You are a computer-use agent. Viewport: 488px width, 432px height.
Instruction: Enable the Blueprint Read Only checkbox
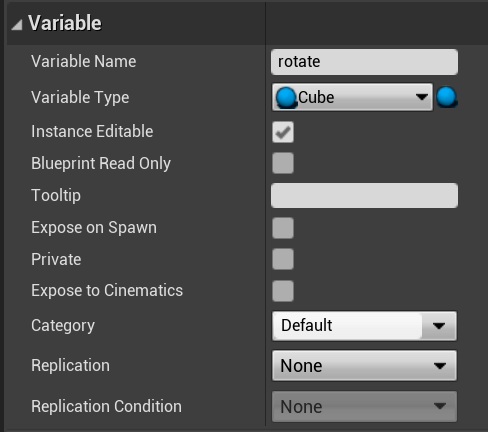(x=283, y=163)
